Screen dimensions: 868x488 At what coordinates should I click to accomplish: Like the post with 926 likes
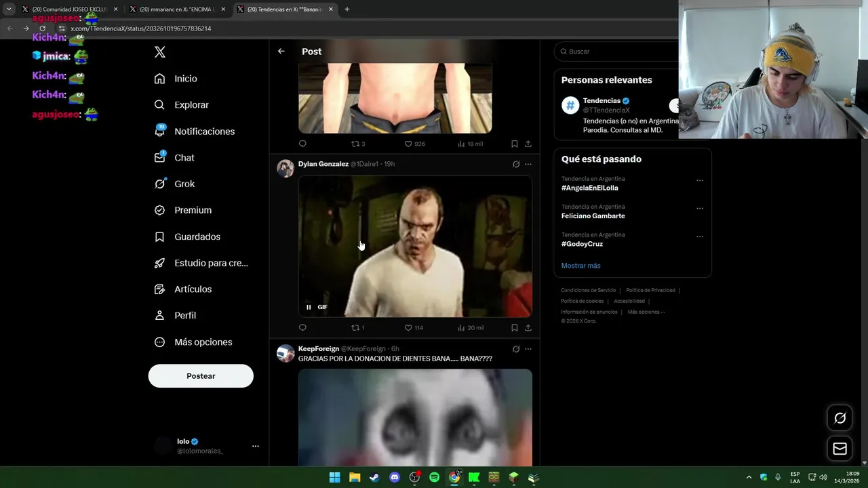pyautogui.click(x=414, y=144)
